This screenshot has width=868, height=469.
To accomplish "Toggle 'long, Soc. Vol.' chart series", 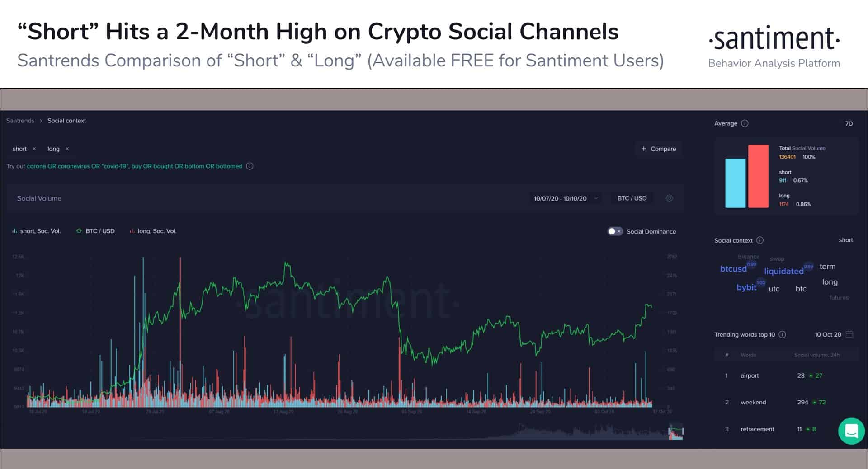I will click(153, 231).
